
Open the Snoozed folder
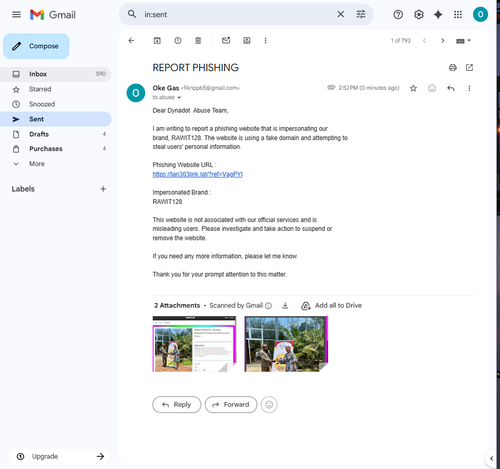(x=55, y=104)
